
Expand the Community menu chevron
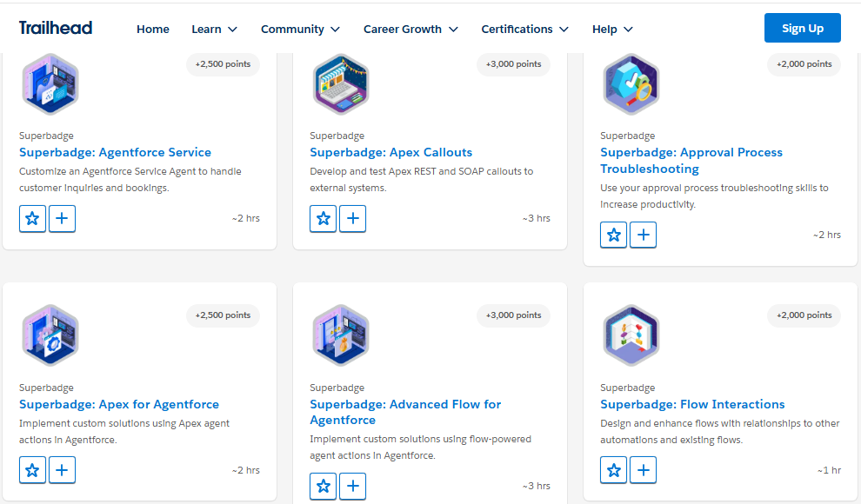(x=336, y=30)
